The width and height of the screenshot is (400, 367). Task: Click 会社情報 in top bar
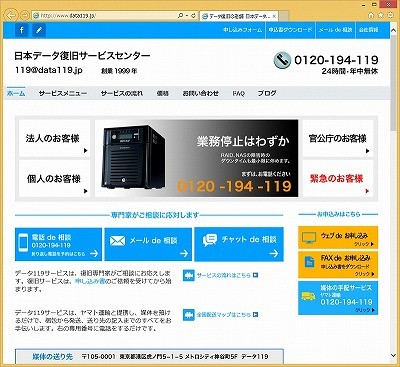click(x=368, y=30)
